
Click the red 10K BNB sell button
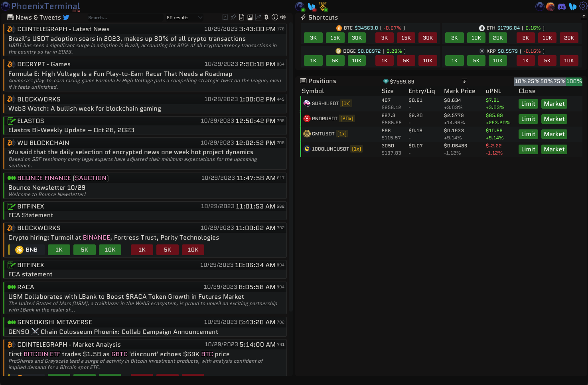(x=193, y=250)
